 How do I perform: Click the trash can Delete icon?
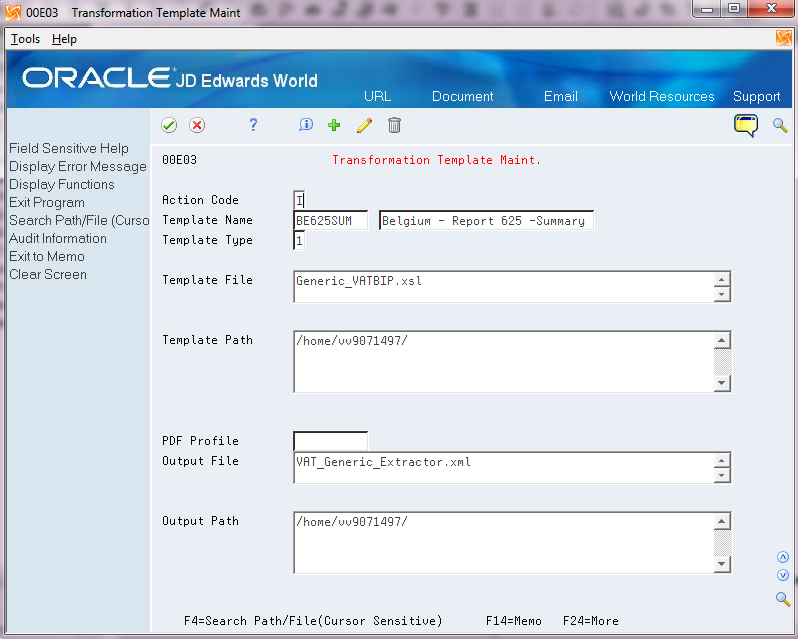pos(394,125)
